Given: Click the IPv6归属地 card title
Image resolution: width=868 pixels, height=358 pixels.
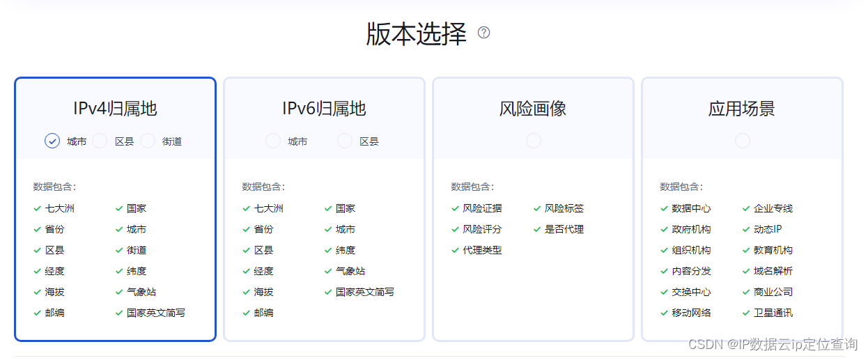Looking at the screenshot, I should tap(324, 109).
